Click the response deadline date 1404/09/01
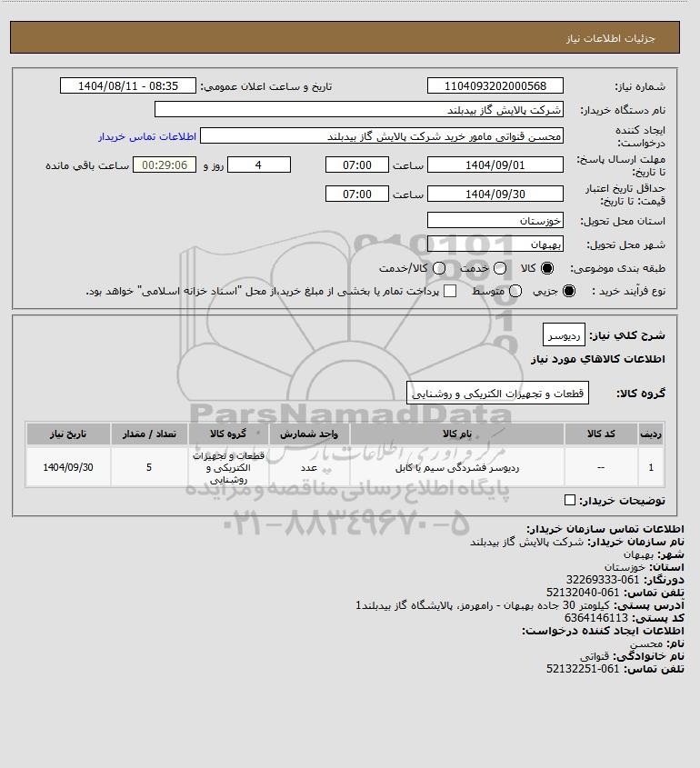The image size is (700, 768). coord(495,165)
